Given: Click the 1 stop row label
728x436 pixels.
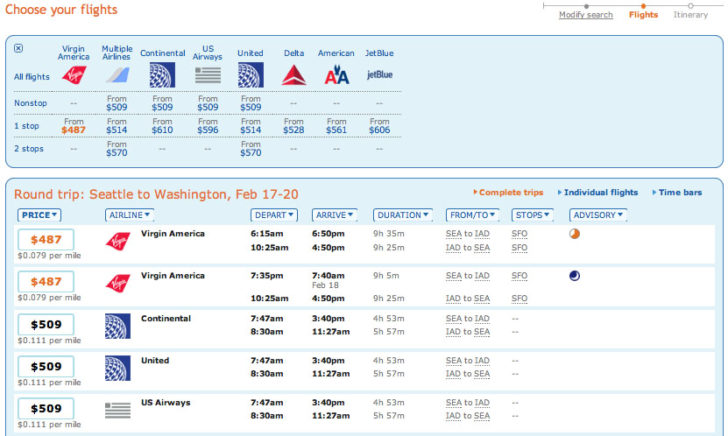Looking at the screenshot, I should click(x=26, y=126).
